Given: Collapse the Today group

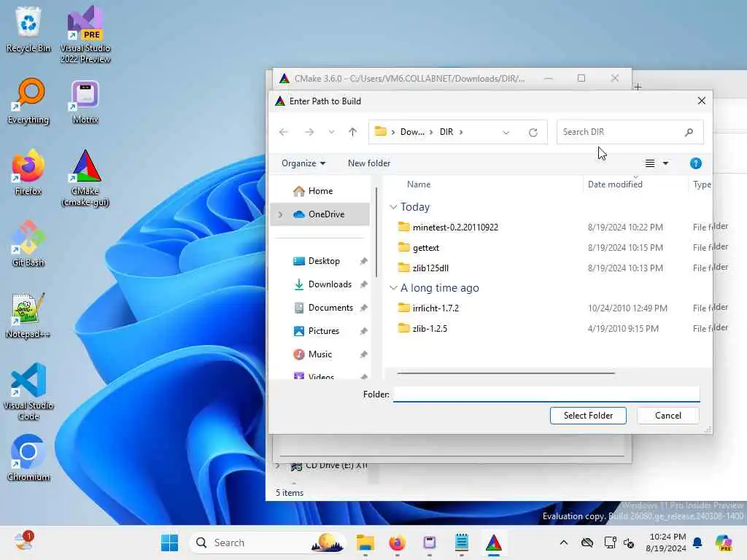Looking at the screenshot, I should [x=393, y=206].
